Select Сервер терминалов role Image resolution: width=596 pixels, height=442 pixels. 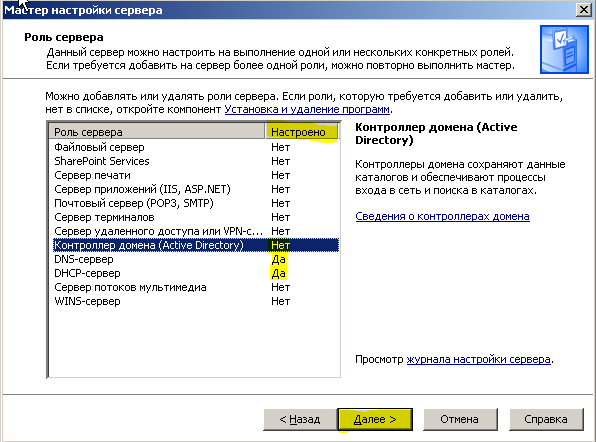click(196, 217)
